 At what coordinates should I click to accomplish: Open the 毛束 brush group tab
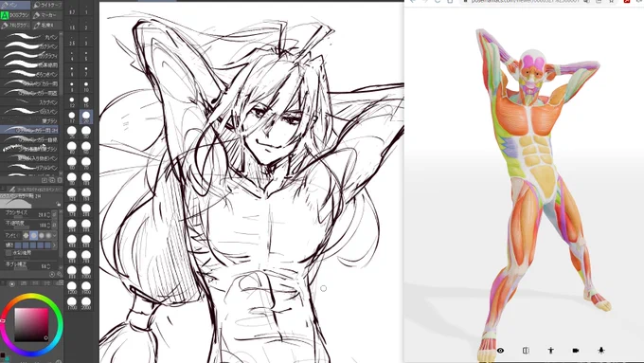[46, 26]
